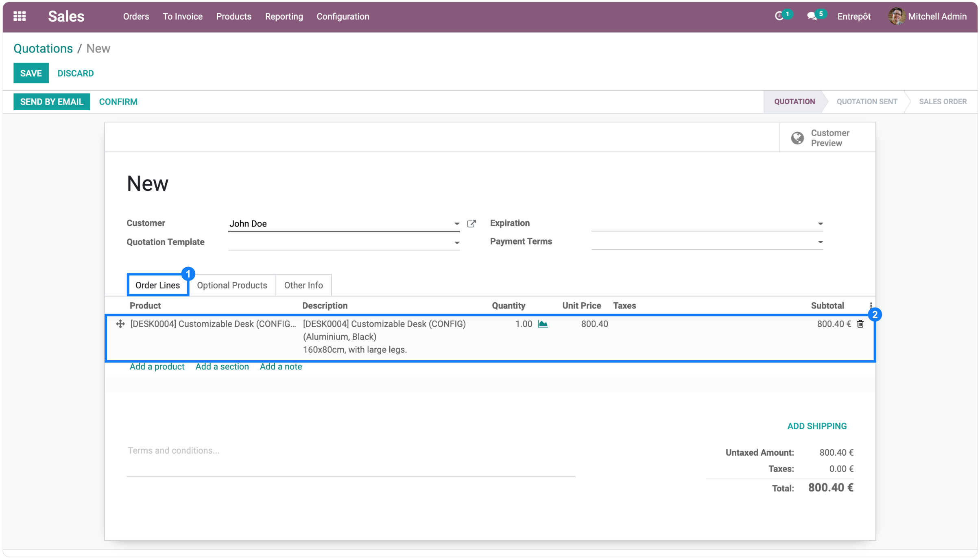Click the Customer Preview button label
This screenshot has height=559, width=980.
point(830,138)
